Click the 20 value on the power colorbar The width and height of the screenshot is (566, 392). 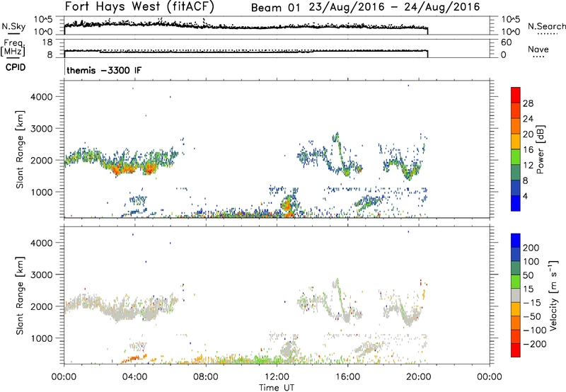[x=528, y=134]
